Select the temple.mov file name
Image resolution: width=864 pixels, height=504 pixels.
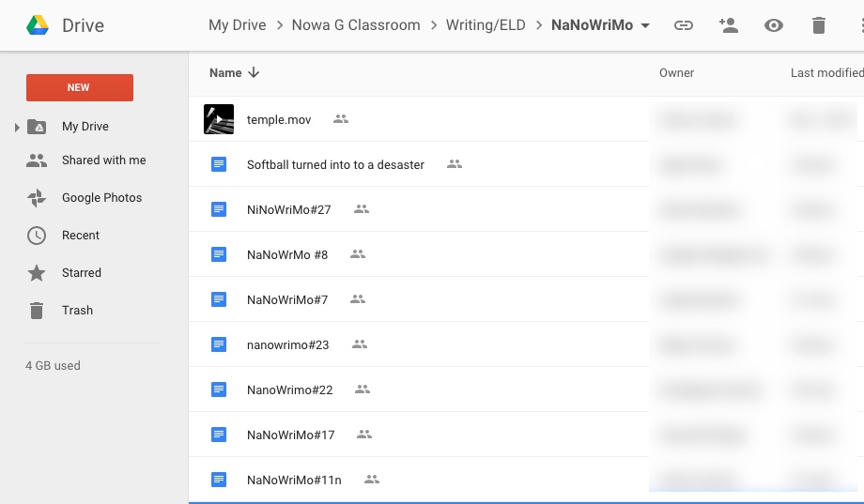click(x=279, y=119)
